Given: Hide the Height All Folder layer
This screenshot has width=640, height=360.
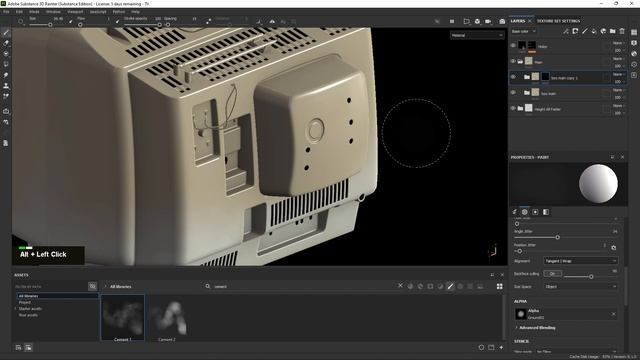Looking at the screenshot, I should [x=513, y=108].
